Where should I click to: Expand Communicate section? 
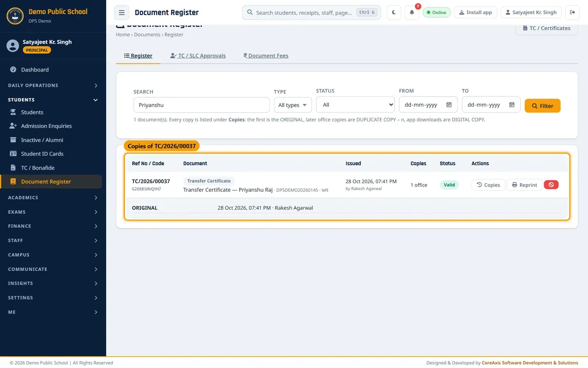pyautogui.click(x=53, y=269)
